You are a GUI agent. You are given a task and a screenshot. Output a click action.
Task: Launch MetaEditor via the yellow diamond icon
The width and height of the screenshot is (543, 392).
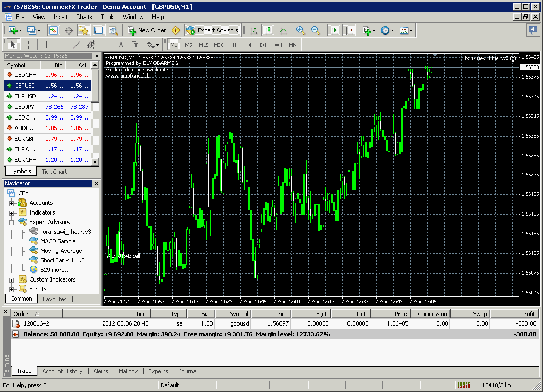click(175, 30)
